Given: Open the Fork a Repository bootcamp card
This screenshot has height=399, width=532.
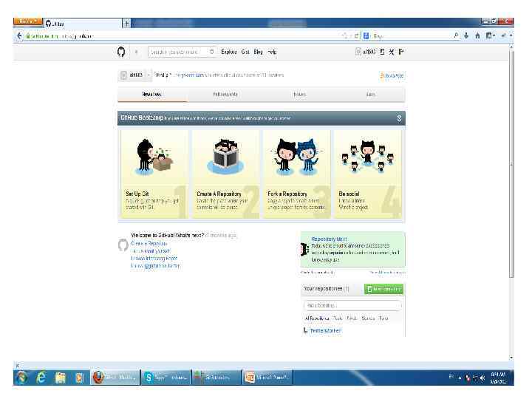Looking at the screenshot, I should [296, 174].
